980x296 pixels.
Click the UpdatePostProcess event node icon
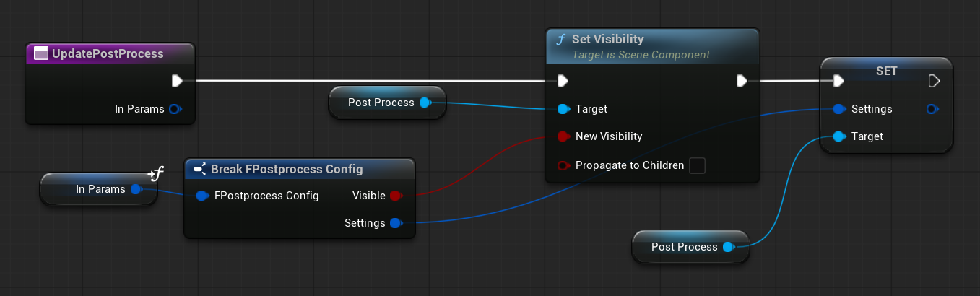point(41,53)
